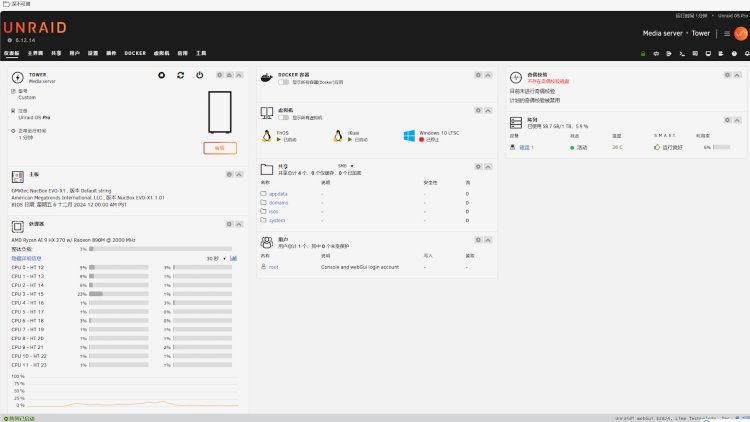Open the disk 1 device link in array
This screenshot has width=750, height=422.
(526, 147)
